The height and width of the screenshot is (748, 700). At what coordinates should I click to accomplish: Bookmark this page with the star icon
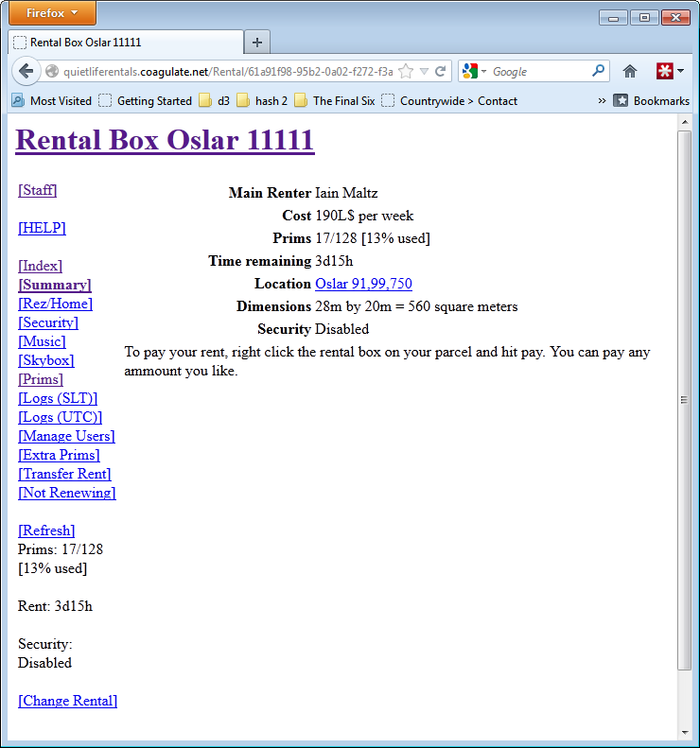(x=406, y=72)
